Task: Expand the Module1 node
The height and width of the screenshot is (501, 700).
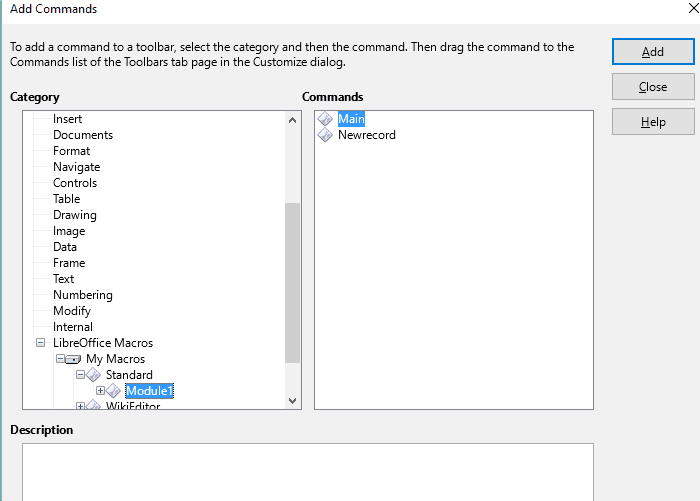Action: pyautogui.click(x=100, y=391)
